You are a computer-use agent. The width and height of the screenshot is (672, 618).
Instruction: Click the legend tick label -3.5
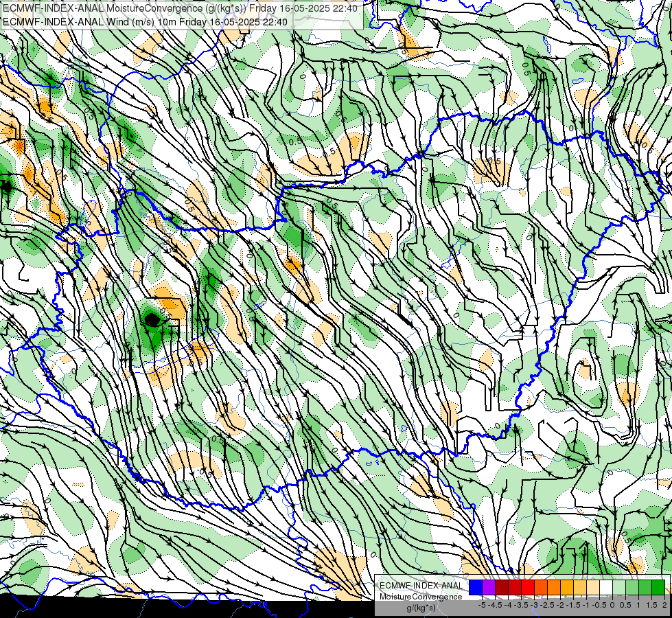[522, 605]
